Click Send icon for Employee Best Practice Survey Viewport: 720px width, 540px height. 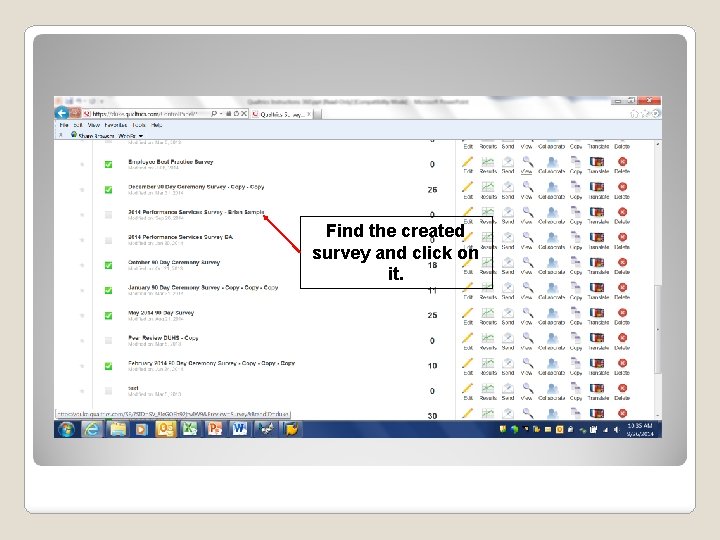508,162
